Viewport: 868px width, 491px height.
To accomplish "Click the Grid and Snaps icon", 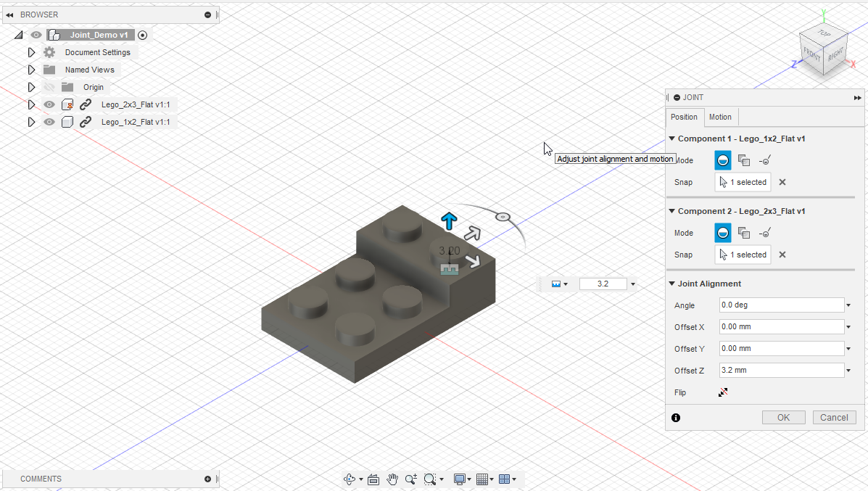I will [x=483, y=479].
